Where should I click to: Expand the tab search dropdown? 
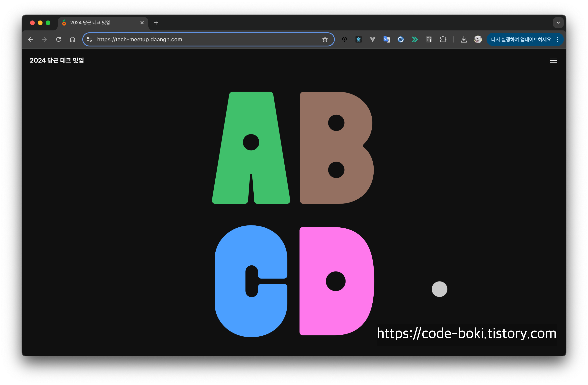pos(558,23)
